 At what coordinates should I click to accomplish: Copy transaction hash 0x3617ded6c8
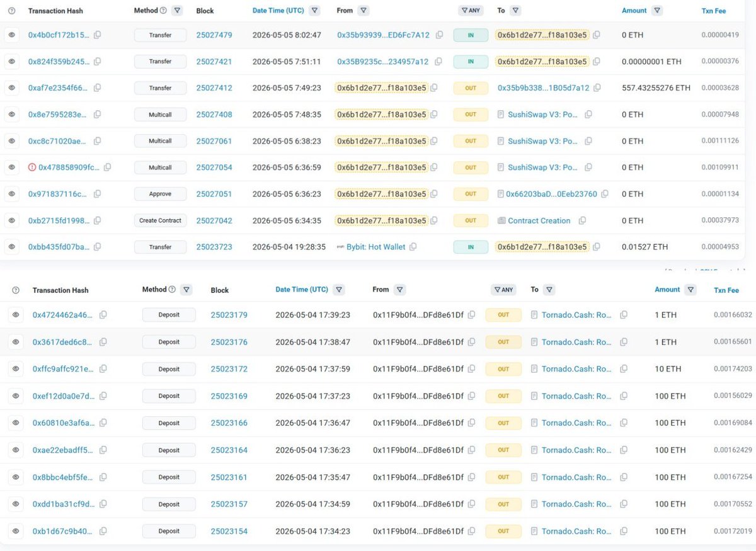(x=103, y=342)
